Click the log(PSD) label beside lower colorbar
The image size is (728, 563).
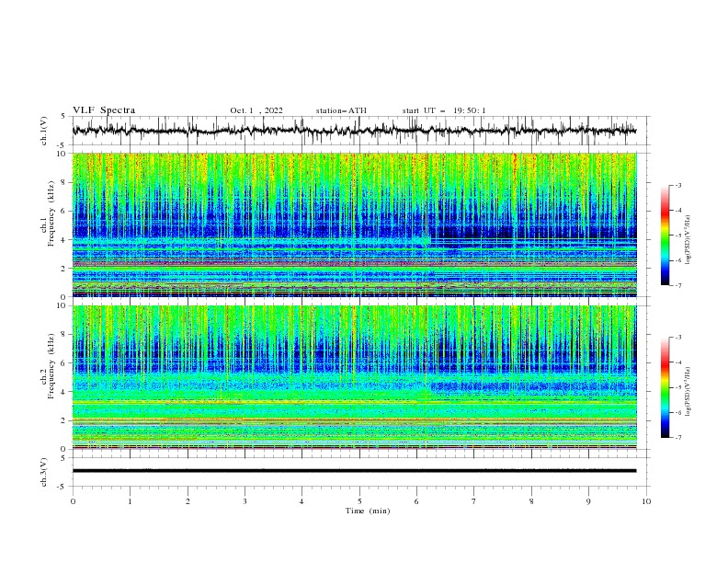coord(688,392)
